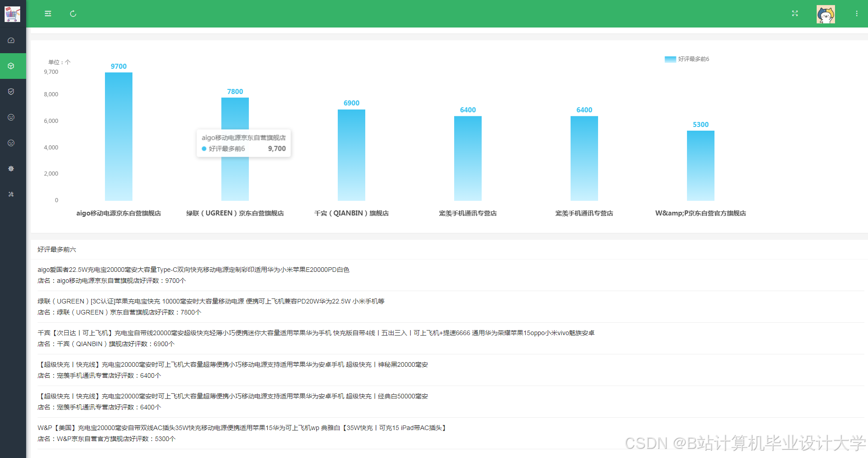Open the dashboard gauge sidebar item

click(x=11, y=40)
